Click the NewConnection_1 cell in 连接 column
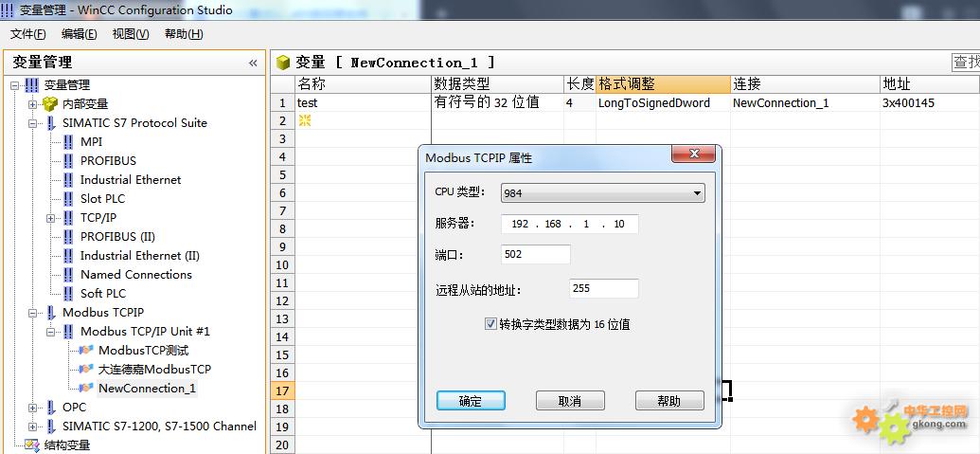 pos(805,102)
